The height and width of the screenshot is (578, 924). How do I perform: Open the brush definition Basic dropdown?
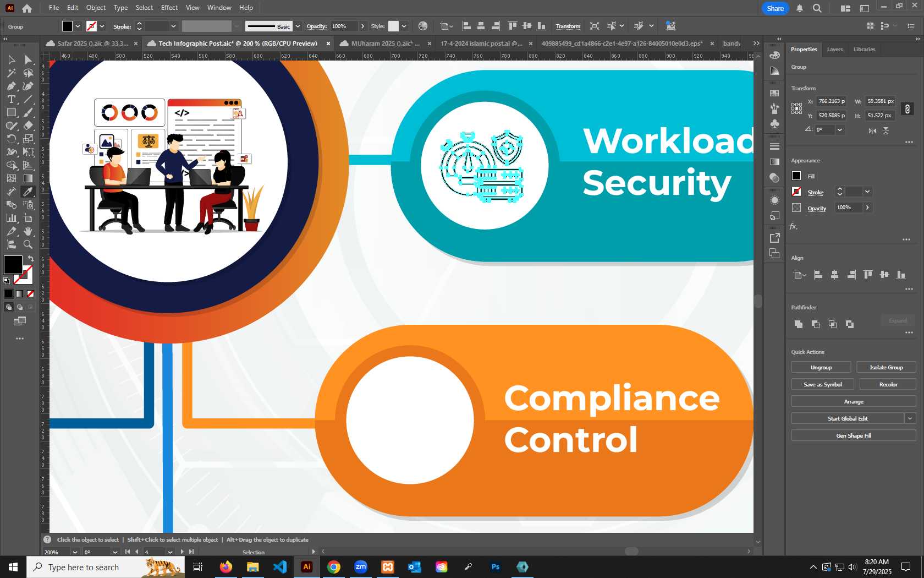pyautogui.click(x=298, y=26)
